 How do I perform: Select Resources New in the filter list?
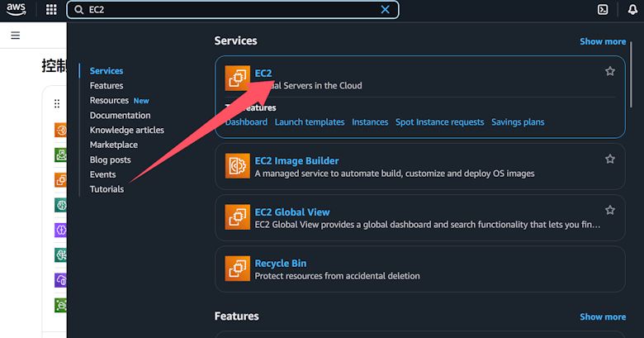(x=119, y=100)
